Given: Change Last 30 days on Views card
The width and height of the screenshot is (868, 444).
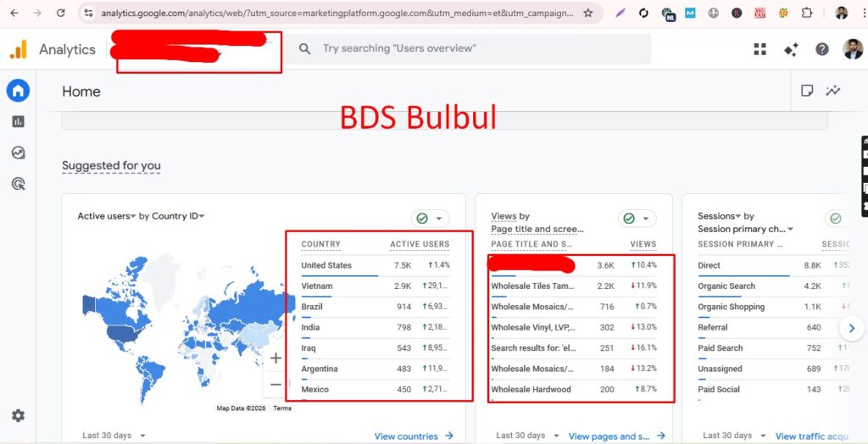Looking at the screenshot, I should [x=527, y=436].
